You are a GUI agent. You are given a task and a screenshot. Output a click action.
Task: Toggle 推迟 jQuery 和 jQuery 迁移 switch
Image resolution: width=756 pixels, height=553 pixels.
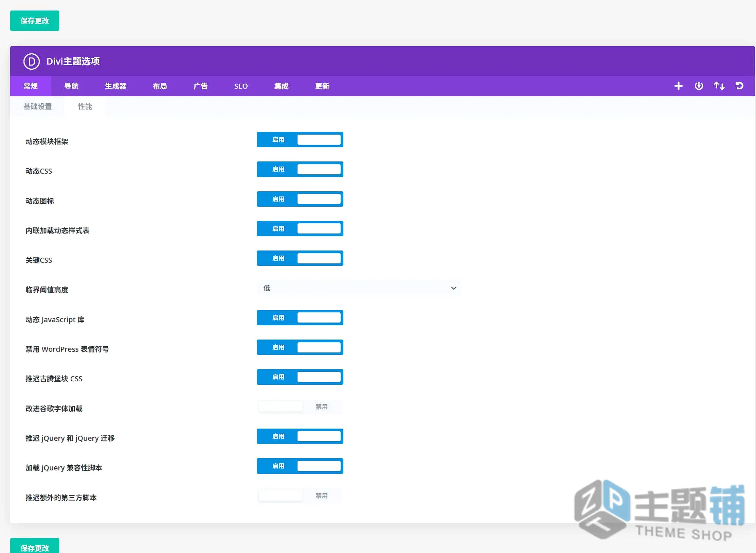(x=300, y=436)
